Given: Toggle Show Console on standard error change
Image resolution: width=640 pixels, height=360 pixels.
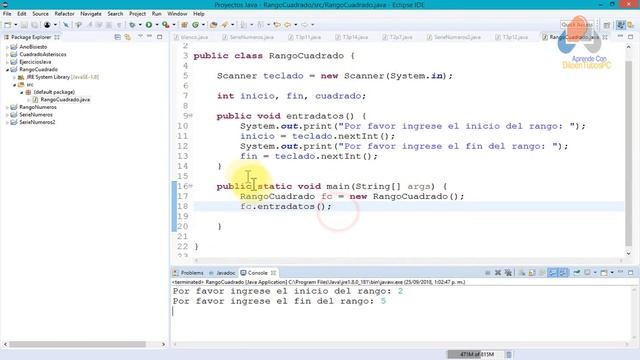Looking at the screenshot, I should pos(563,273).
